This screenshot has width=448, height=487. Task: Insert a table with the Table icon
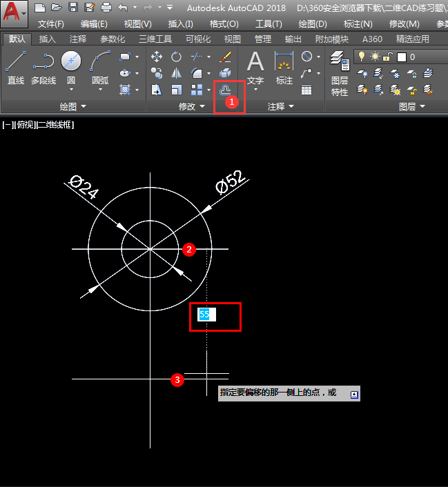click(306, 90)
